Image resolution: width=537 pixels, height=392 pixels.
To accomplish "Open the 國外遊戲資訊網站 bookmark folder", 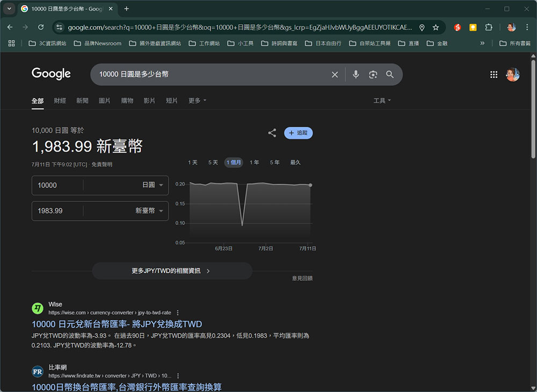I will [x=155, y=43].
